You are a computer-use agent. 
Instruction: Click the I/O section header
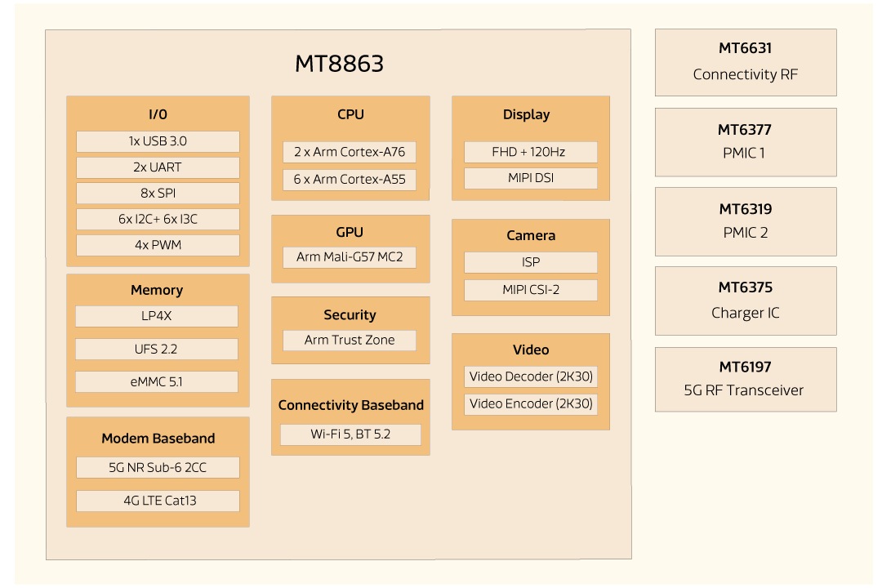coord(157,114)
